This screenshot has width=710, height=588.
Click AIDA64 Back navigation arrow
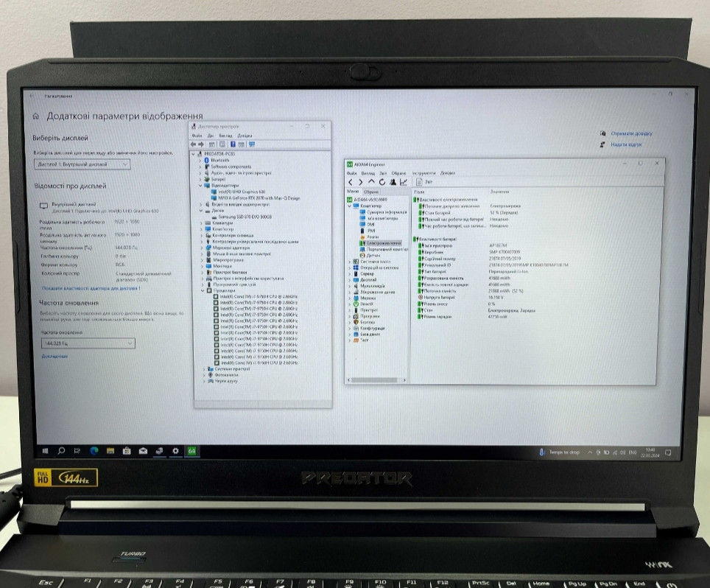[351, 182]
